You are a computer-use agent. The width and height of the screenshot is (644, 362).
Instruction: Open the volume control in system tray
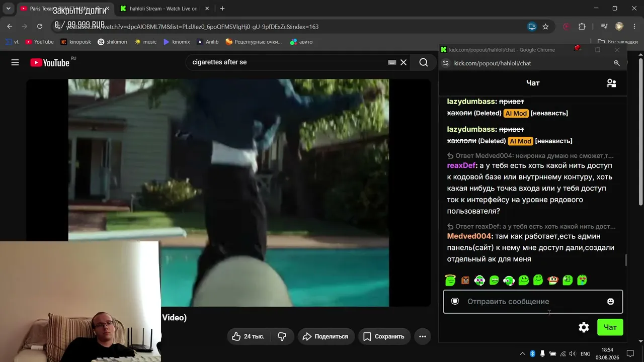coord(573,354)
